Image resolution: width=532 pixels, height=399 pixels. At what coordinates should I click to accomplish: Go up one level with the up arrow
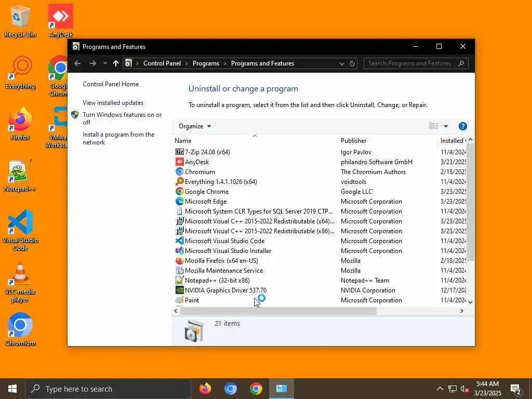click(116, 63)
